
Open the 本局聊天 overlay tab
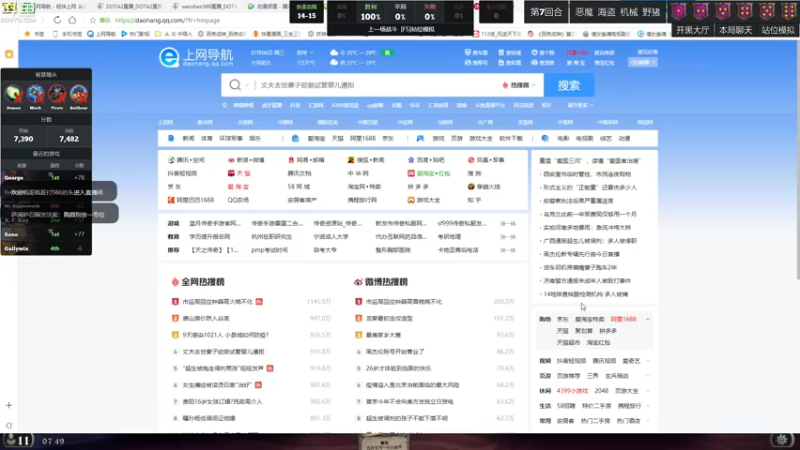pos(735,30)
